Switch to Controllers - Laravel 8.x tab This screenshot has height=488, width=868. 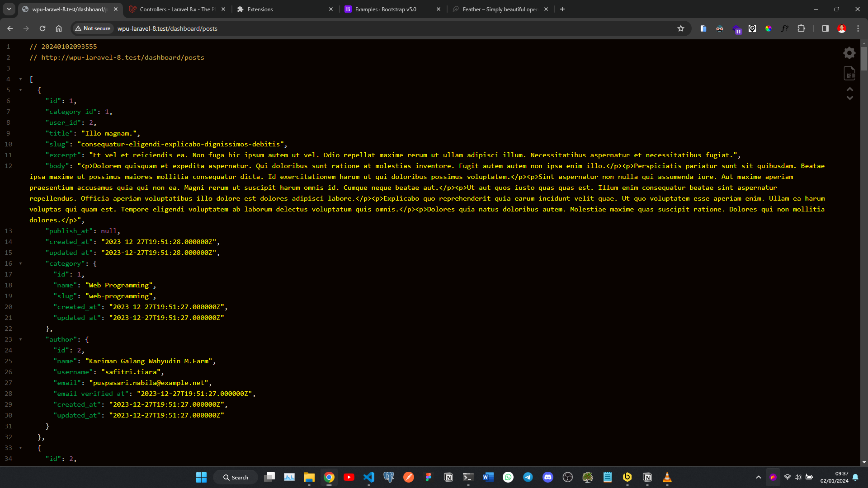176,9
